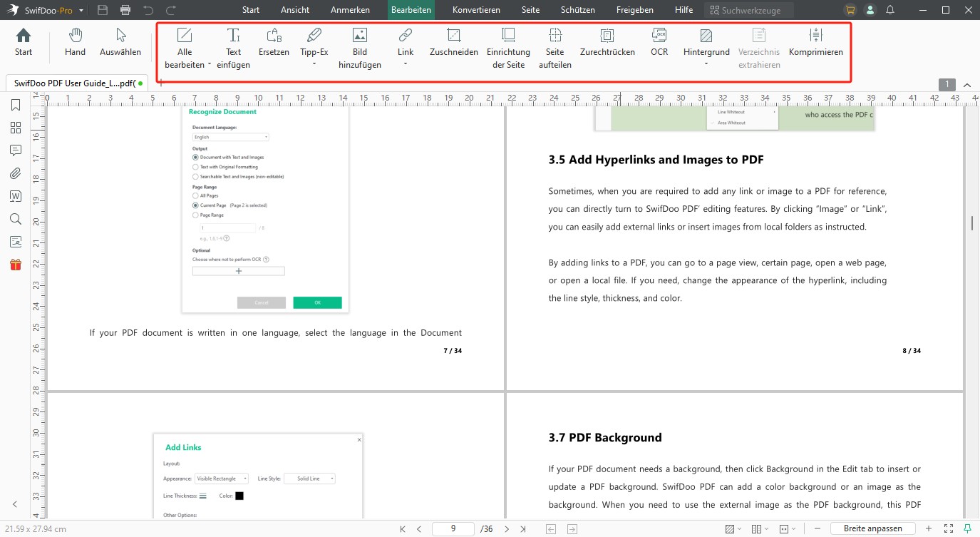Click the page number field showing 9

[x=453, y=529]
